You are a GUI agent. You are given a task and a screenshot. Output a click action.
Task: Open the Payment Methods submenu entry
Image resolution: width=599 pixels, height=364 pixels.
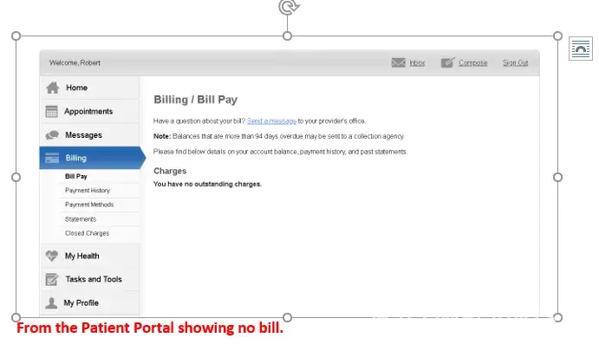[89, 205]
